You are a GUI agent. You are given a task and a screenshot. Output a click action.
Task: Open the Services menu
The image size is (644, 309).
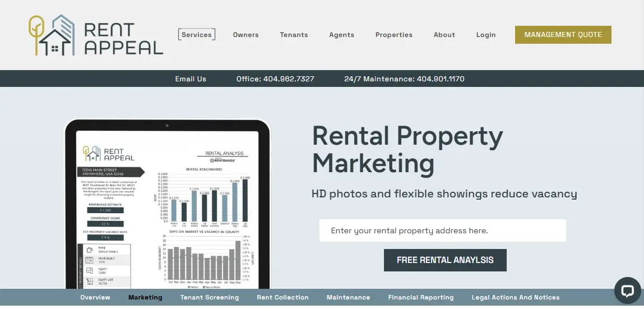[x=197, y=35]
